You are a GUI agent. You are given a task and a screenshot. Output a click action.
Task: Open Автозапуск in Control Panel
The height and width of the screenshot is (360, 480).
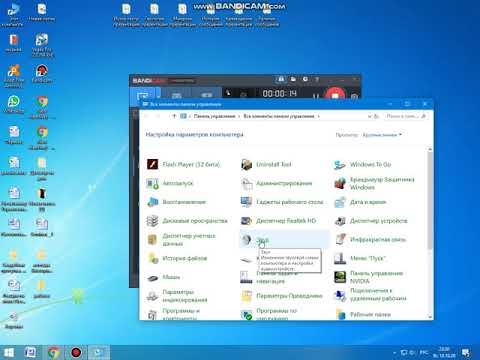170,183
